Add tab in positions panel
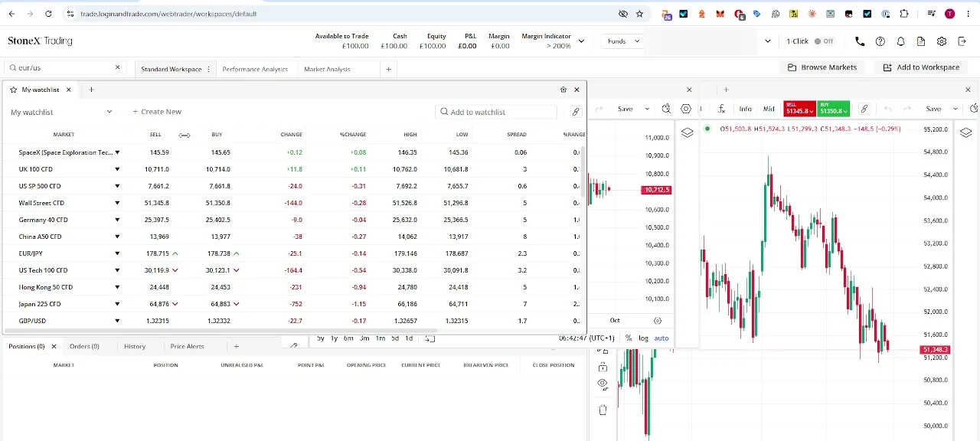Image resolution: width=980 pixels, height=441 pixels. 236,346
